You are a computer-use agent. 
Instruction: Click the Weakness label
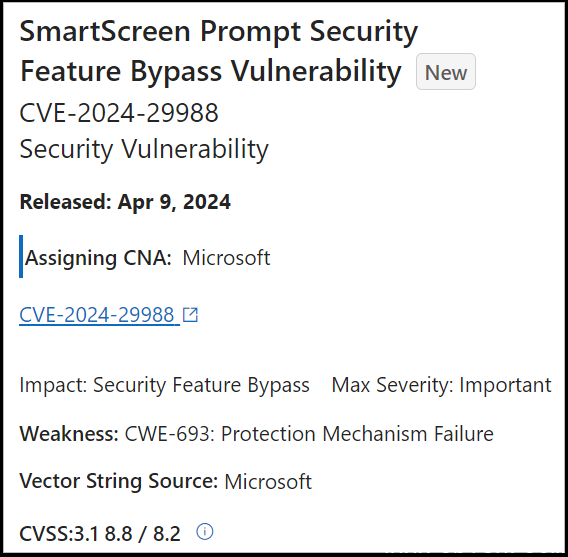[x=69, y=434]
